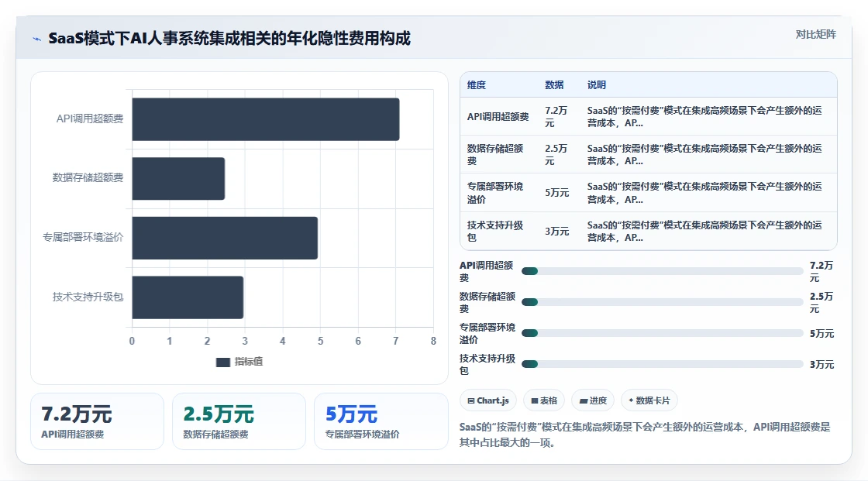Click the 2.5万元 value in the table
Screen dimensions: 868x481
(556, 154)
